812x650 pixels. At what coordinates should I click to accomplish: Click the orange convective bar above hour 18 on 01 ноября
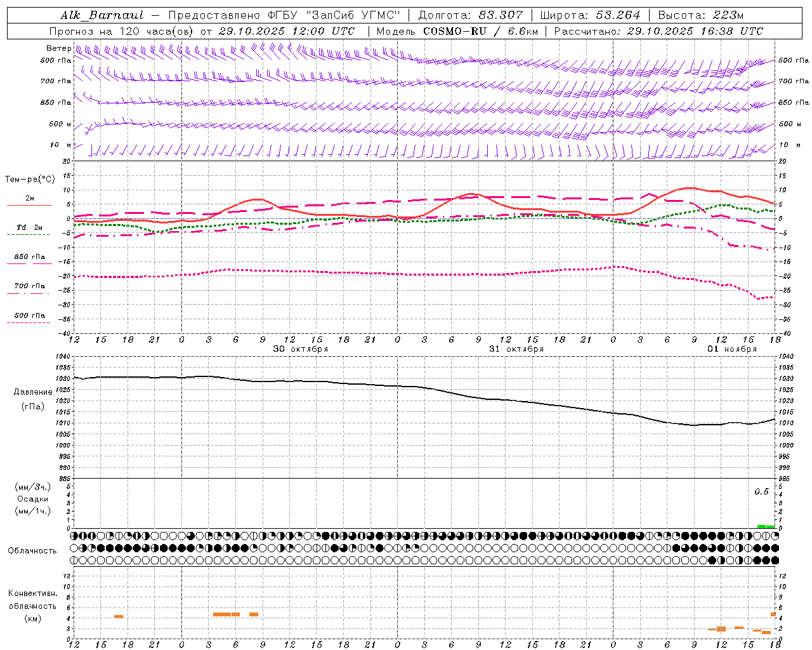[x=773, y=614]
